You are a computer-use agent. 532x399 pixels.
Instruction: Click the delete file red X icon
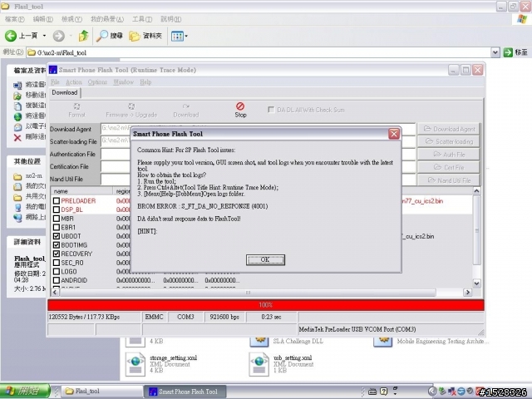17,137
